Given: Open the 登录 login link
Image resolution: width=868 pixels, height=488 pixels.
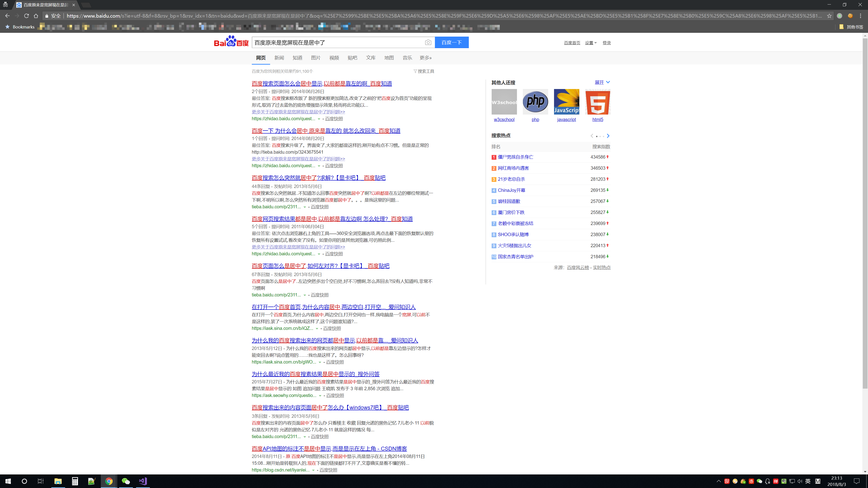Looking at the screenshot, I should 606,43.
